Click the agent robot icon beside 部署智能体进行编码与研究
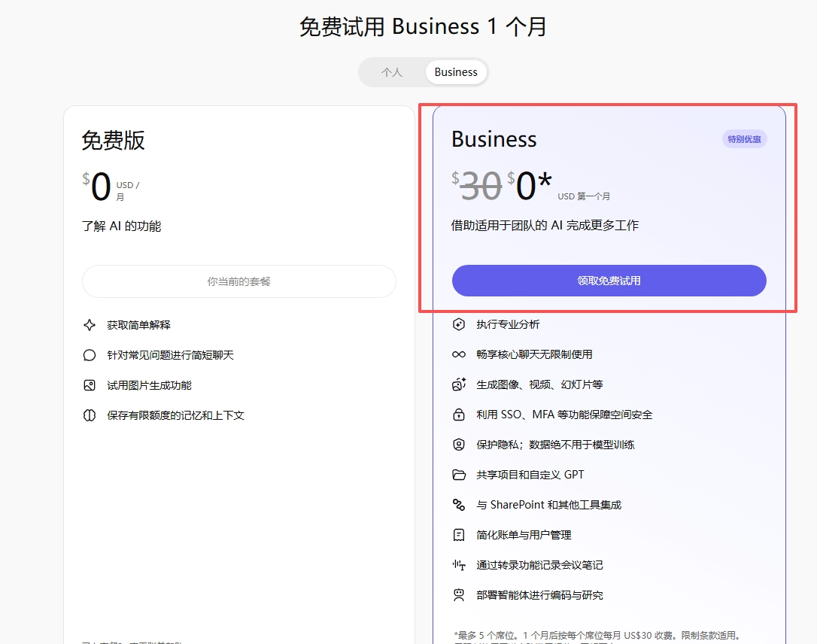The width and height of the screenshot is (817, 644). (459, 595)
